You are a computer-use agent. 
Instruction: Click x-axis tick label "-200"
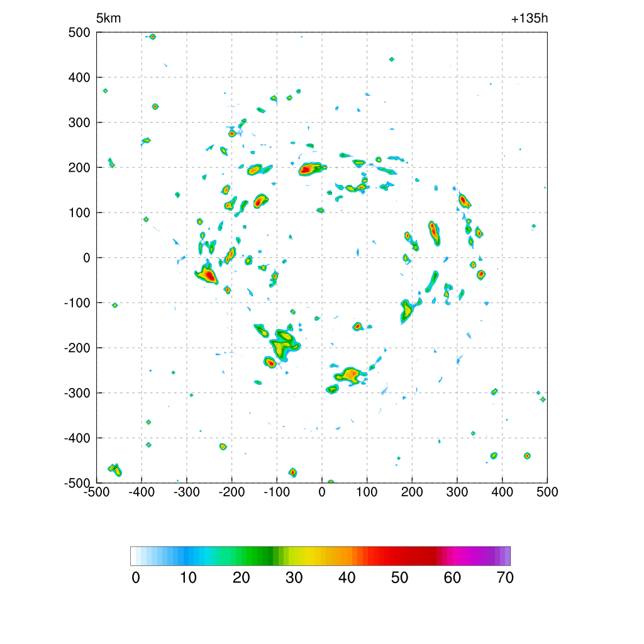[231, 492]
